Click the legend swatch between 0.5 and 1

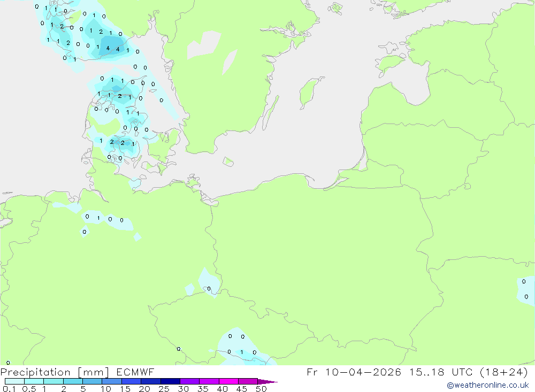(x=34, y=381)
